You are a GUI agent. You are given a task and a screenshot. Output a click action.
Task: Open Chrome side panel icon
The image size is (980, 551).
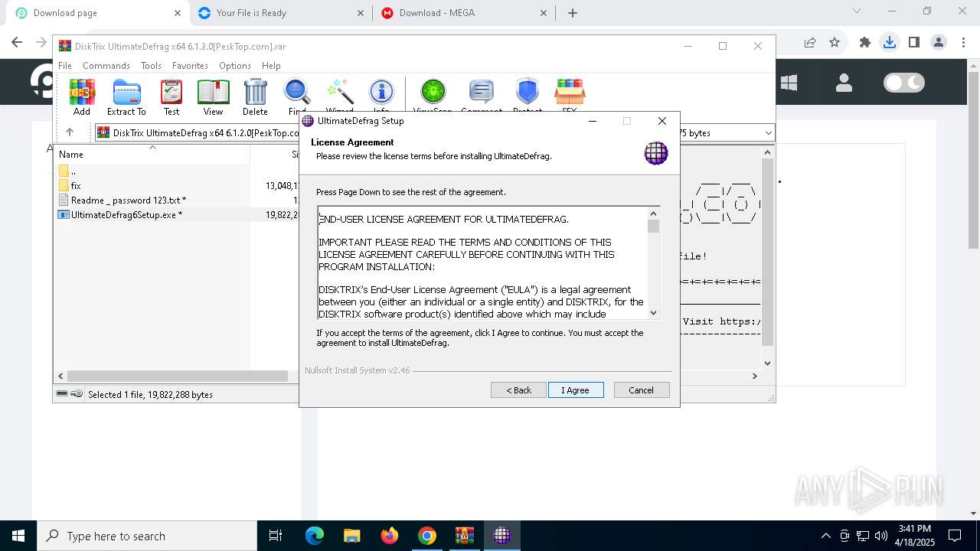[914, 42]
